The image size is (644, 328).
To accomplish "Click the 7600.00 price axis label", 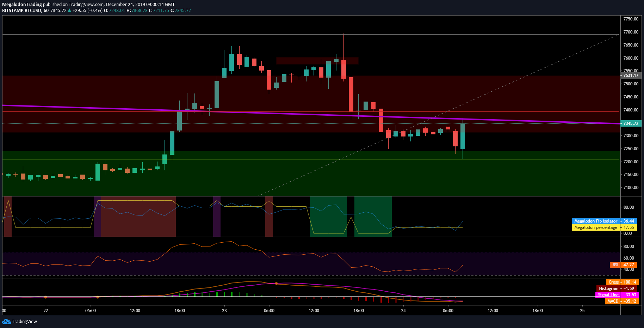I will point(631,58).
